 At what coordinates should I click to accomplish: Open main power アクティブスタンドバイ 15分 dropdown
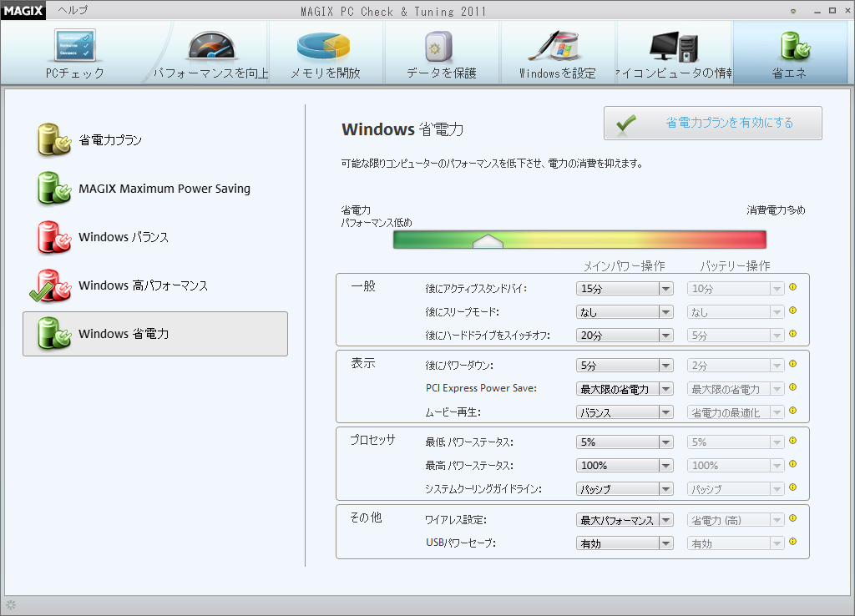pos(625,288)
